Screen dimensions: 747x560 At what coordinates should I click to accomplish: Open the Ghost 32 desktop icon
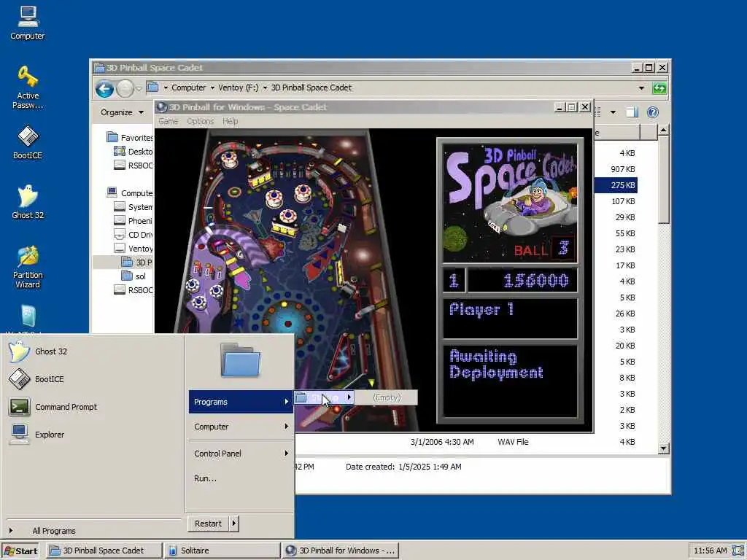(x=28, y=202)
